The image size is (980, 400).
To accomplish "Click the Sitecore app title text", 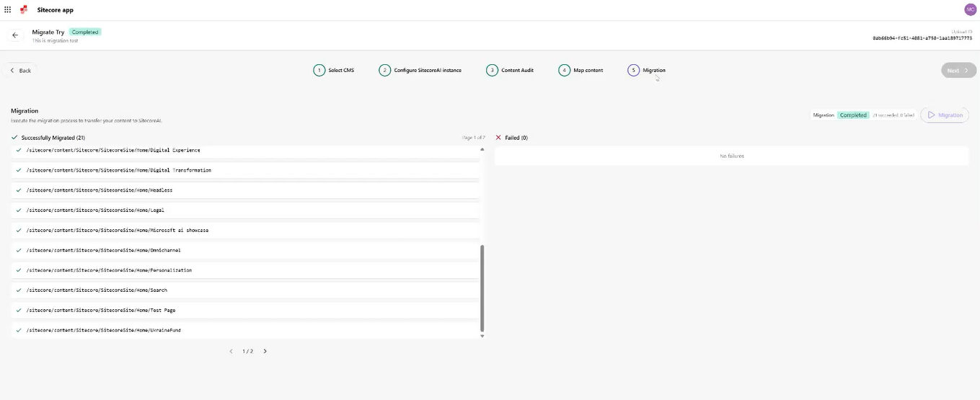I will tap(56, 10).
